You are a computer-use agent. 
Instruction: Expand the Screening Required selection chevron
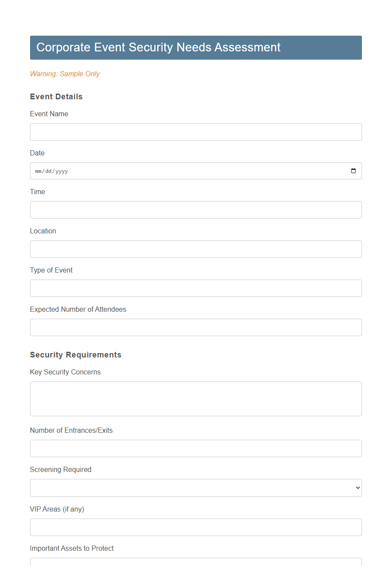point(356,488)
